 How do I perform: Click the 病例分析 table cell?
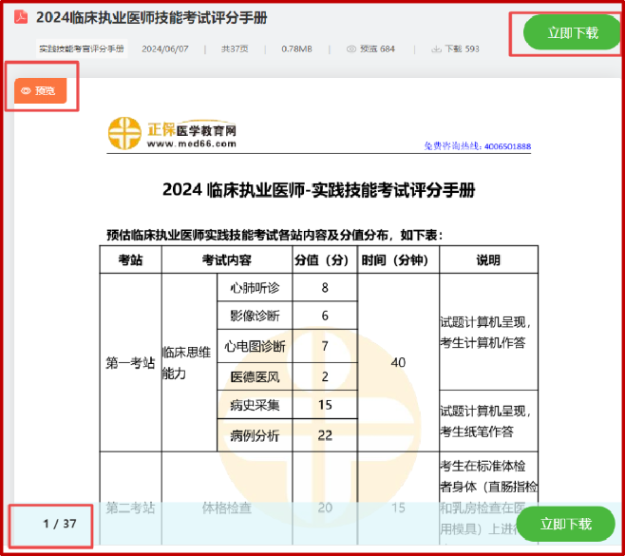pos(255,436)
